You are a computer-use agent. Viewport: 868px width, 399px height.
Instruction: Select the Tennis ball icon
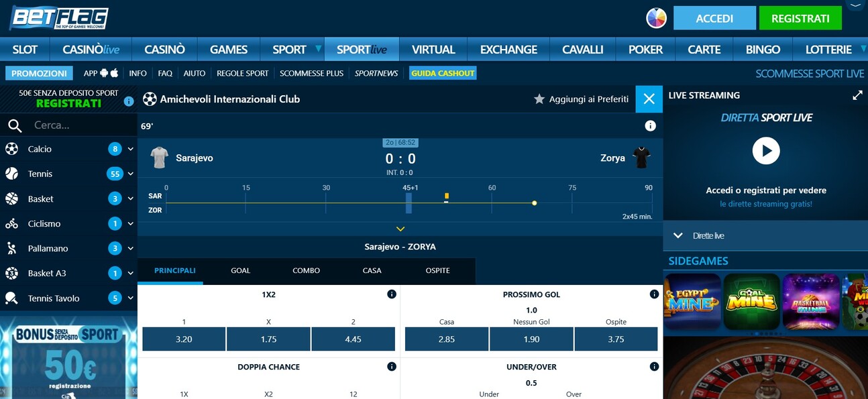pyautogui.click(x=11, y=174)
